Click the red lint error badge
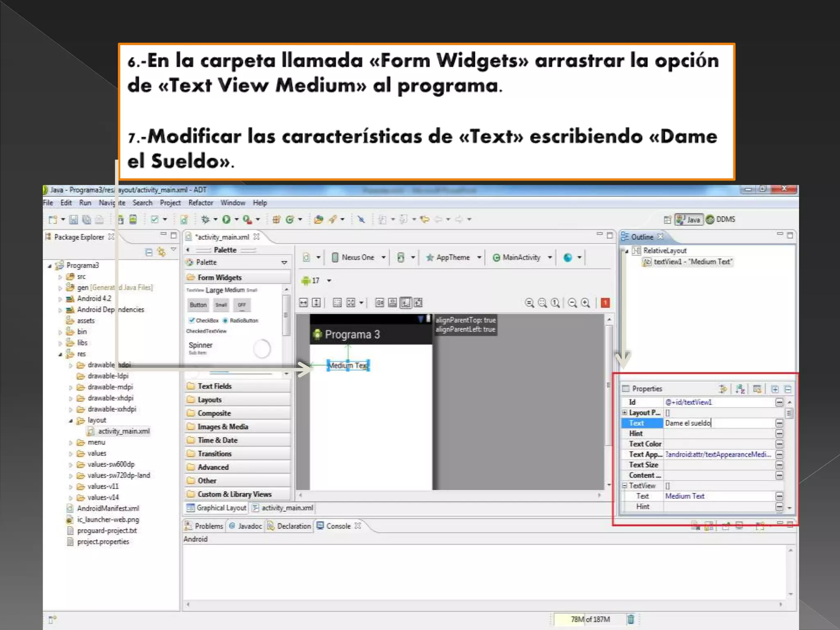840x630 pixels. [x=605, y=303]
